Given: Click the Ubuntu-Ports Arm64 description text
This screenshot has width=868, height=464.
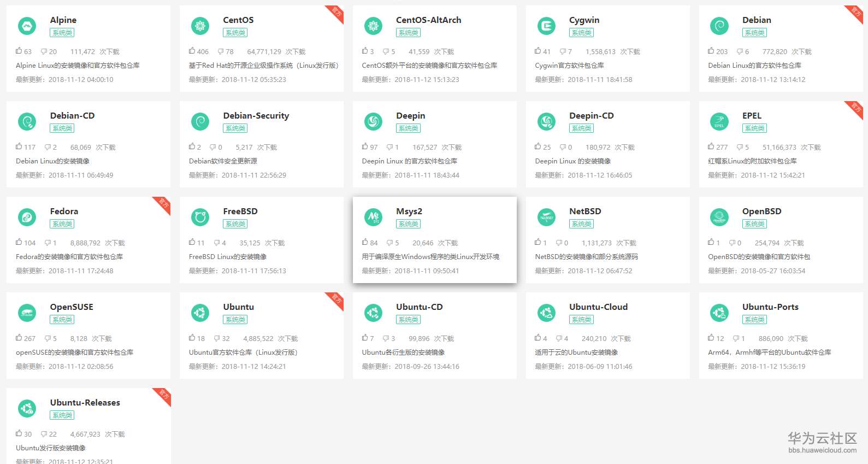Looking at the screenshot, I should 770,353.
